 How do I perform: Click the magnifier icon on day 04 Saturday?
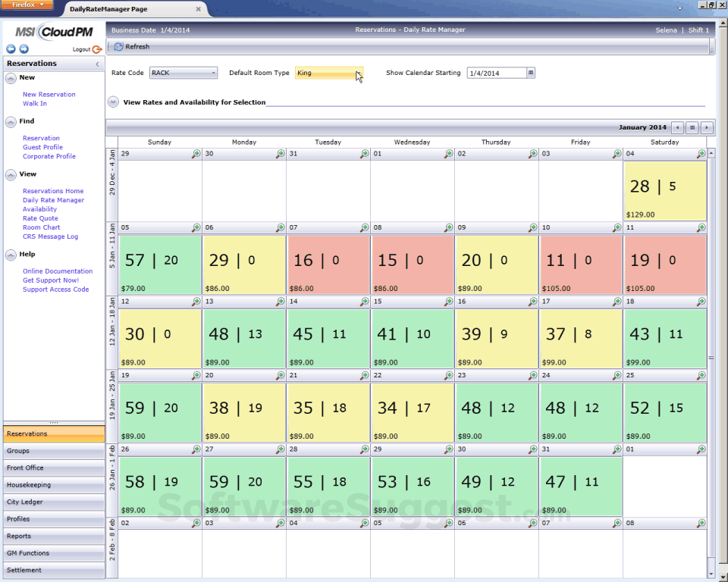pyautogui.click(x=701, y=154)
